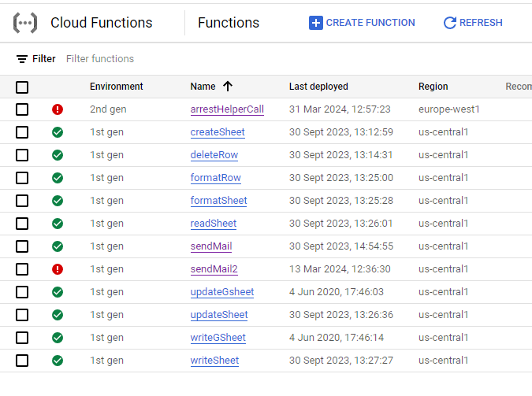The width and height of the screenshot is (532, 396).
Task: Click the plus icon for Create Function
Action: pos(316,23)
